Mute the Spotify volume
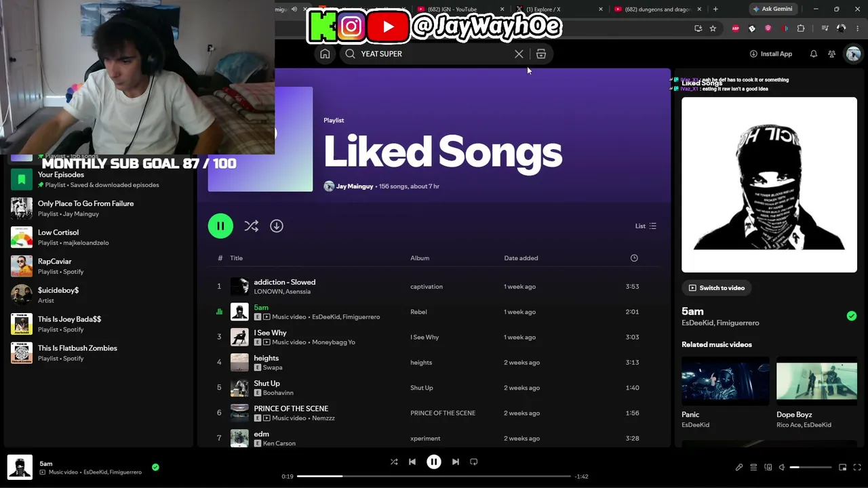 (x=782, y=467)
